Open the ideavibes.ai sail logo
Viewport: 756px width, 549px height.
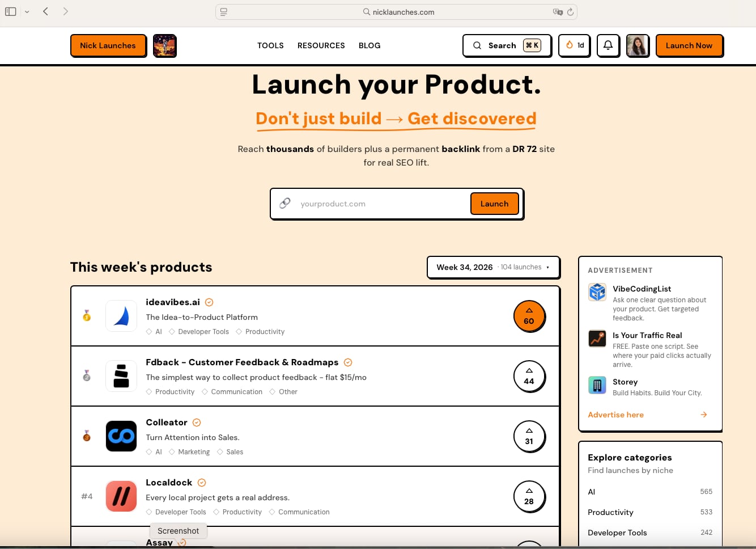(x=121, y=316)
